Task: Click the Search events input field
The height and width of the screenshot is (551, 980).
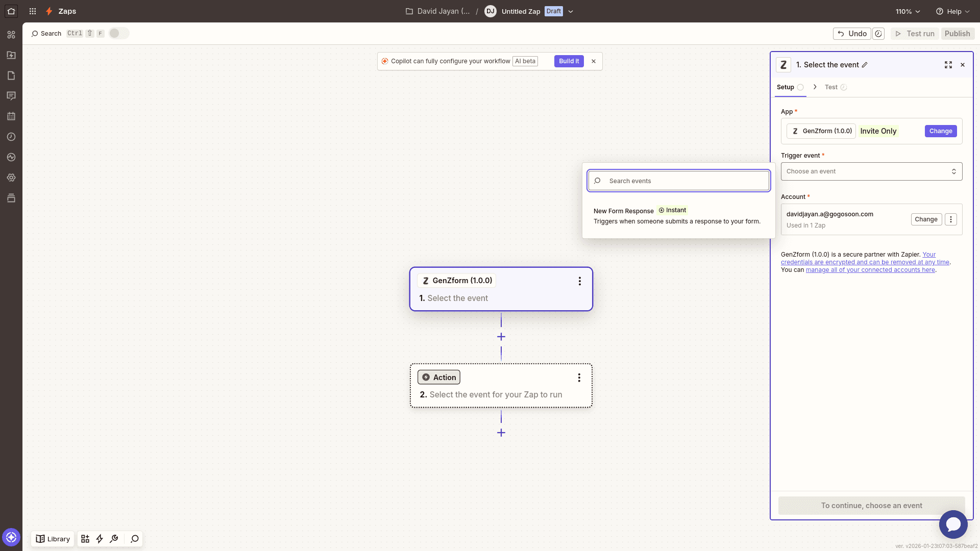Action: pyautogui.click(x=684, y=181)
